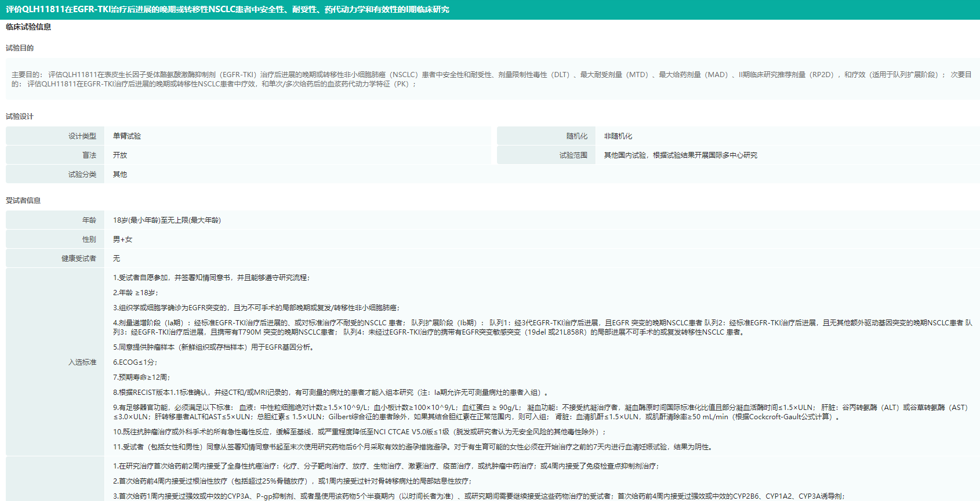Click the 18岁 minimum age value text

click(166, 220)
